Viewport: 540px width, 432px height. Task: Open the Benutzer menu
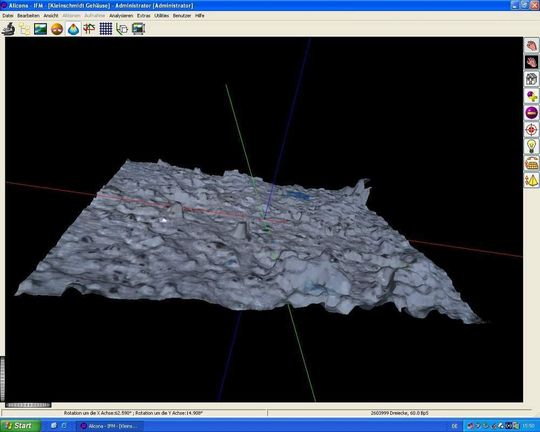pos(182,16)
